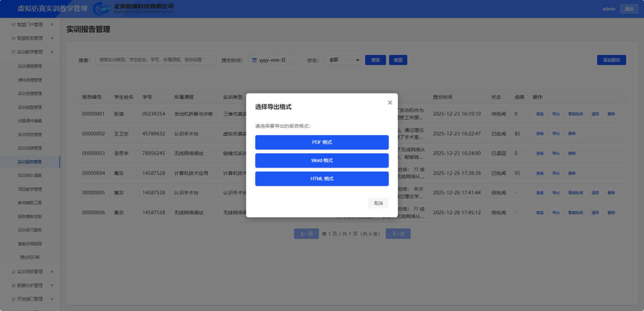Choose PDF 格式 export option
644x311 pixels.
coord(322,143)
